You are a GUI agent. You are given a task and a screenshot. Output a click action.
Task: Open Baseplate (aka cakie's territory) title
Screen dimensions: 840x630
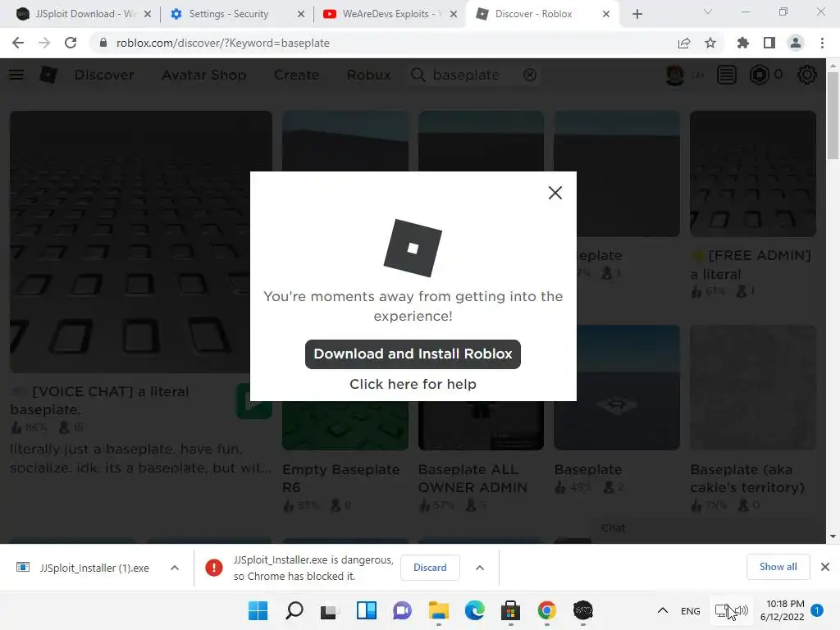[x=747, y=478]
